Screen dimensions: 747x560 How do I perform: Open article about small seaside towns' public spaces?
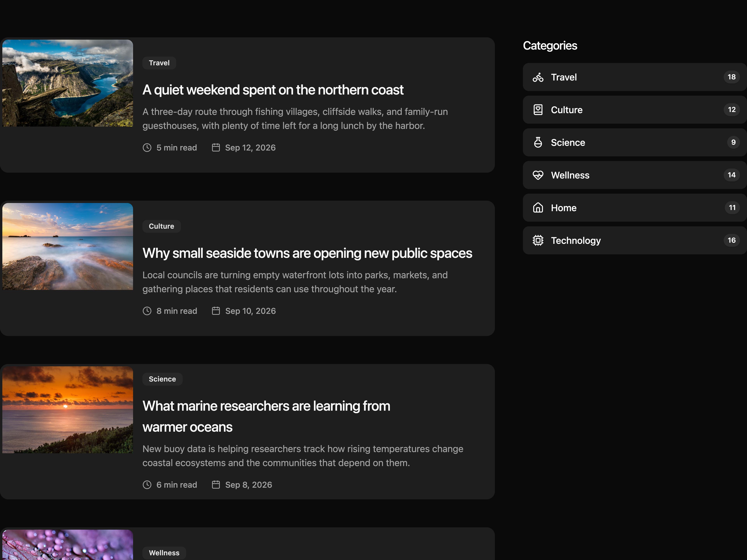tap(307, 253)
